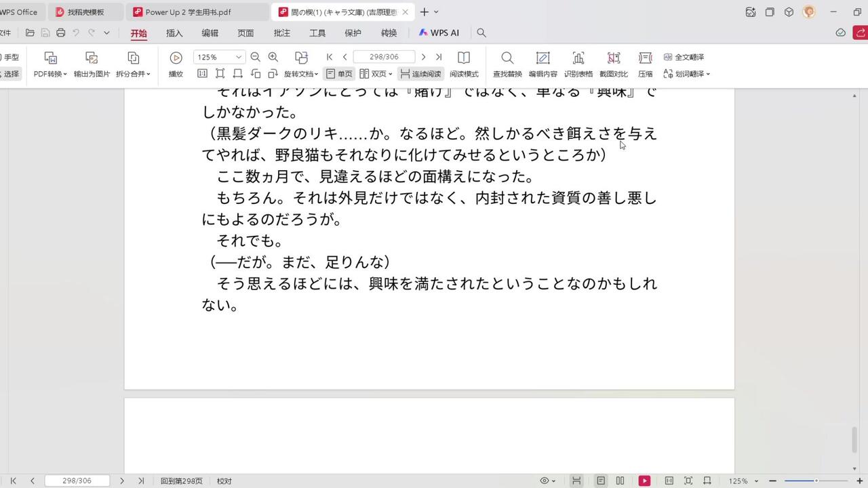Open file via the folder icon
The width and height of the screenshot is (868, 488).
[30, 33]
